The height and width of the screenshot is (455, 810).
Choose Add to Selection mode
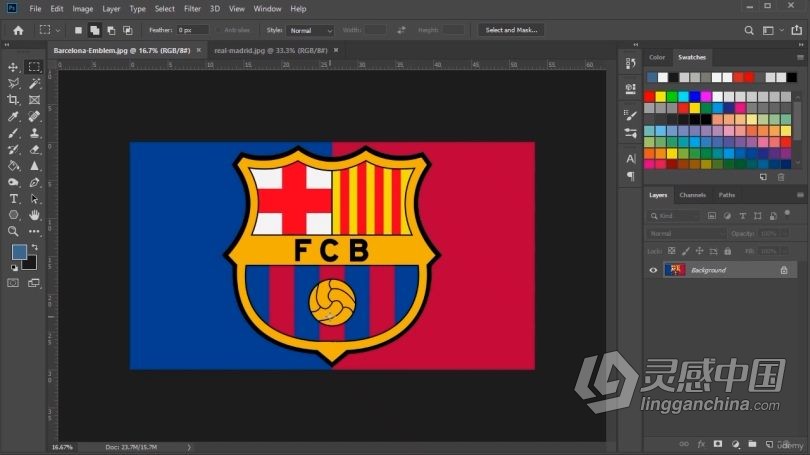[x=95, y=30]
